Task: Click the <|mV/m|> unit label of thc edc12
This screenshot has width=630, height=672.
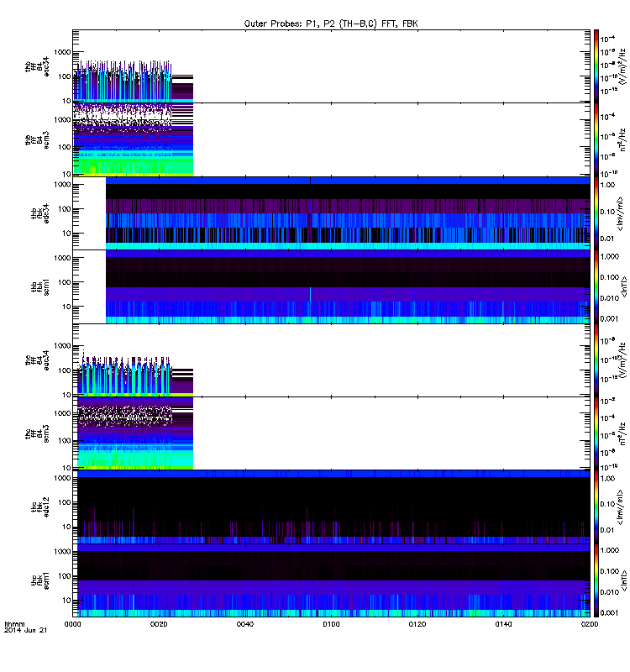Action: pyautogui.click(x=620, y=507)
